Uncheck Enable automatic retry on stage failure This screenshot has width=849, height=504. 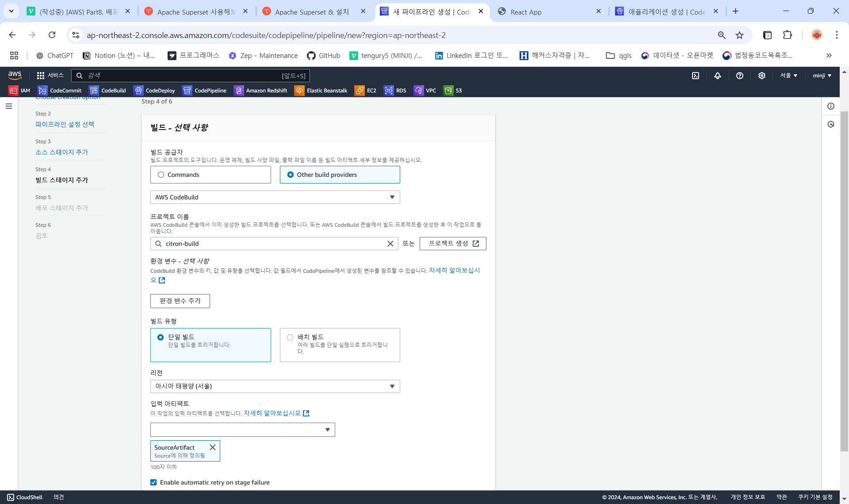point(153,482)
